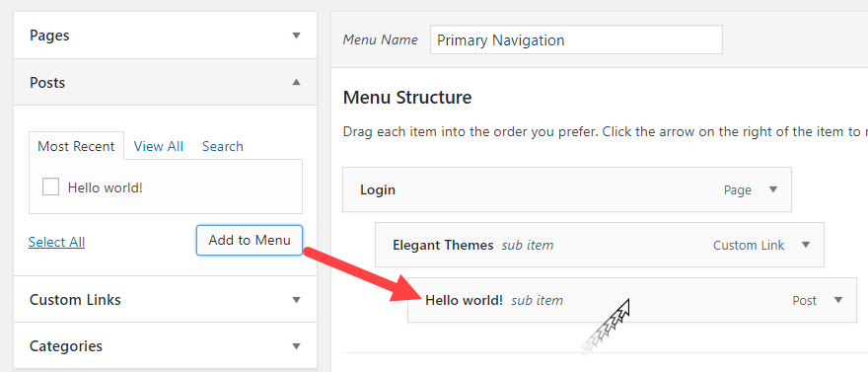Expand the Pages panel arrow

point(296,36)
